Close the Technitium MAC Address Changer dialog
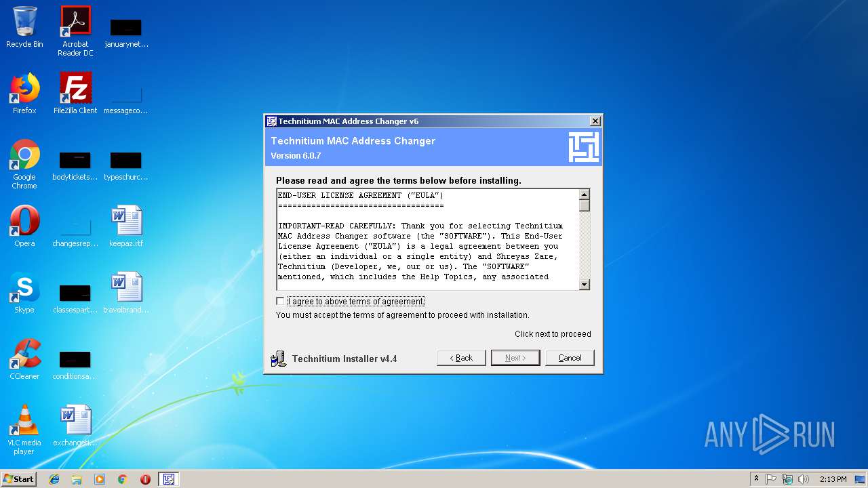 pyautogui.click(x=595, y=121)
